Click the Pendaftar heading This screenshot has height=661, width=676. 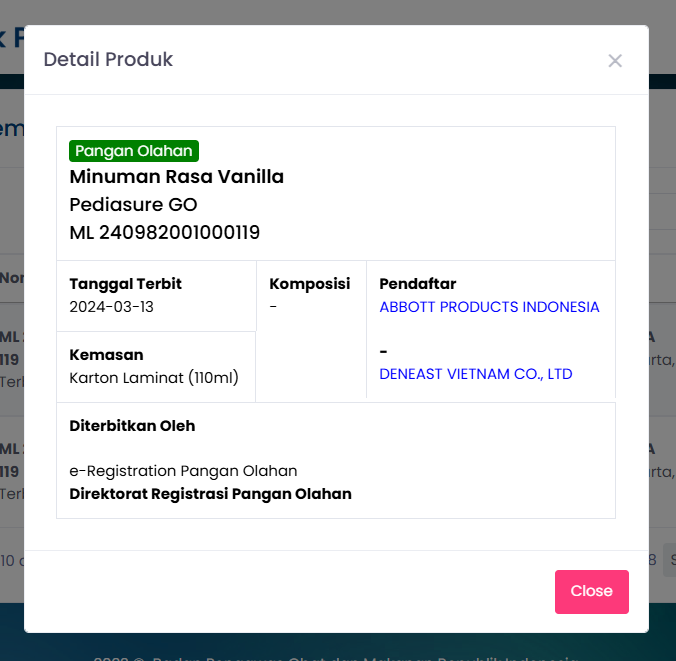point(418,284)
